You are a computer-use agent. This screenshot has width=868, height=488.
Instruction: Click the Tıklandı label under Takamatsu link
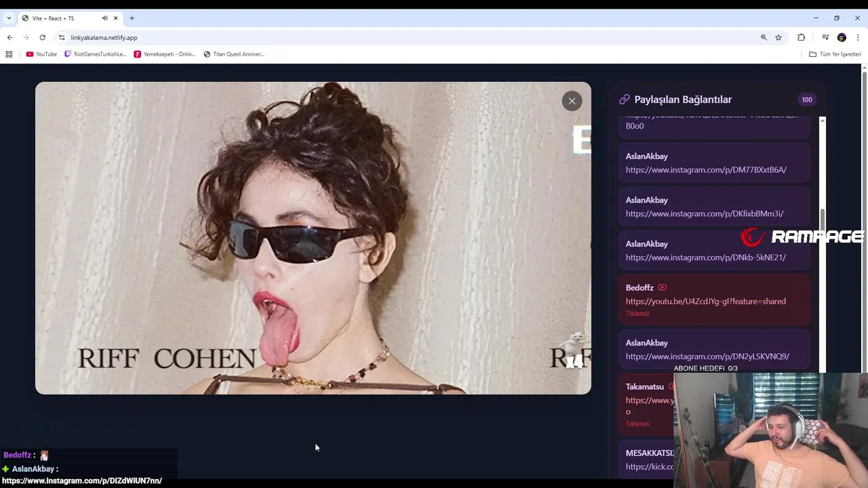pyautogui.click(x=637, y=424)
